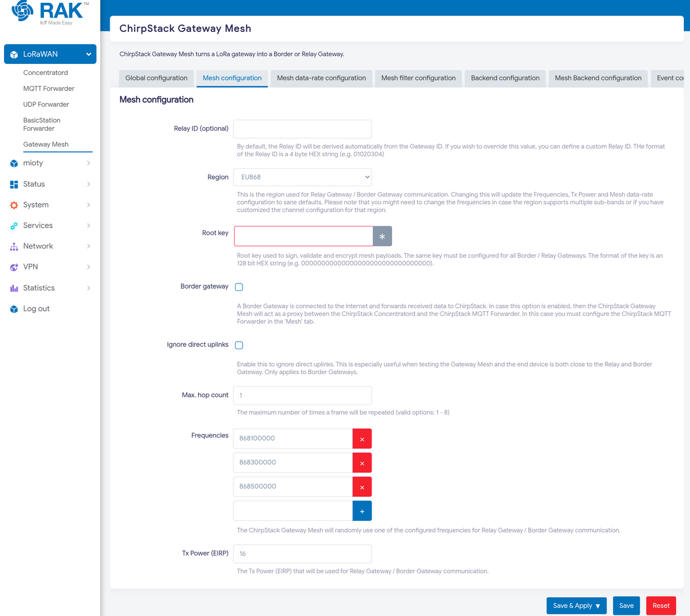The height and width of the screenshot is (616, 690).
Task: Click the Mesh configuration section title
Action: click(156, 100)
